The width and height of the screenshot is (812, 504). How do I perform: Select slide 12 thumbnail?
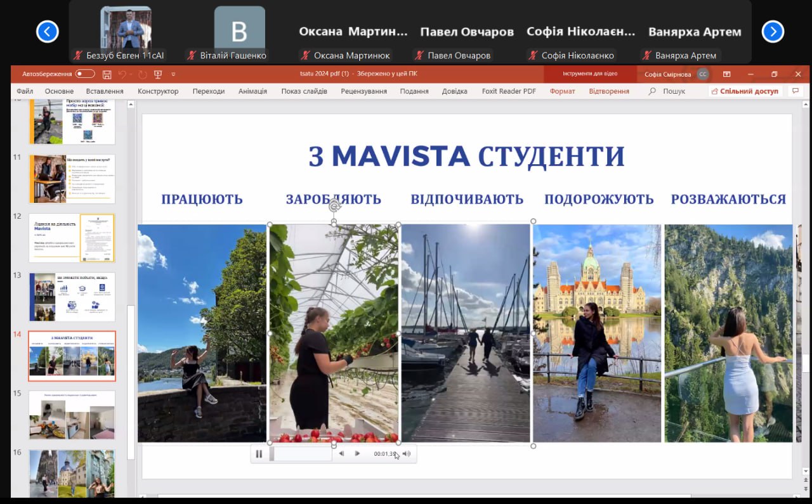pos(72,238)
